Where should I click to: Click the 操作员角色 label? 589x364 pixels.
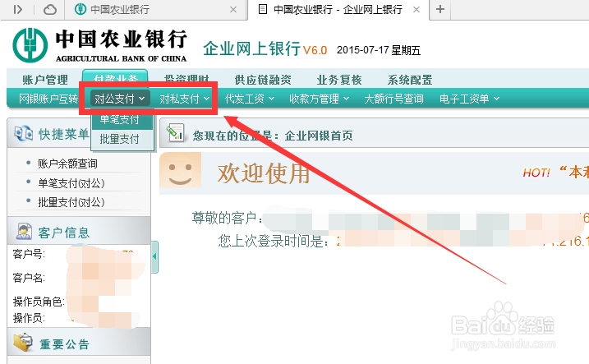click(x=39, y=302)
